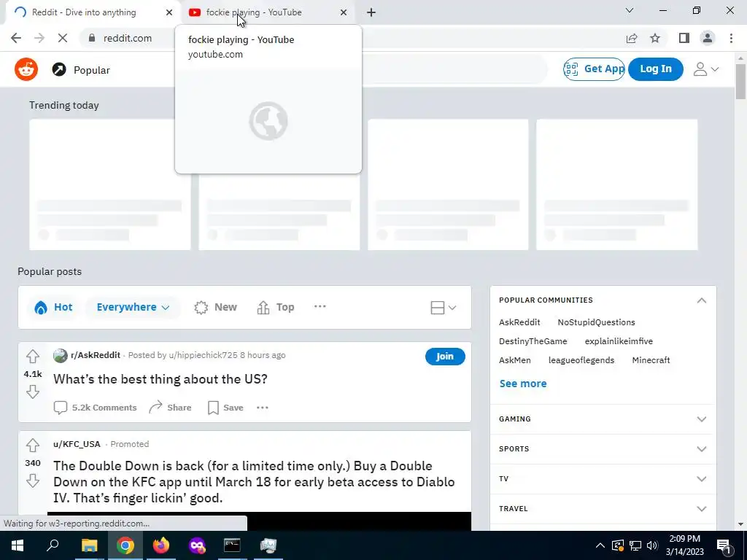Open the r/AskReddit subreddit link on post
The width and height of the screenshot is (747, 560).
96,355
